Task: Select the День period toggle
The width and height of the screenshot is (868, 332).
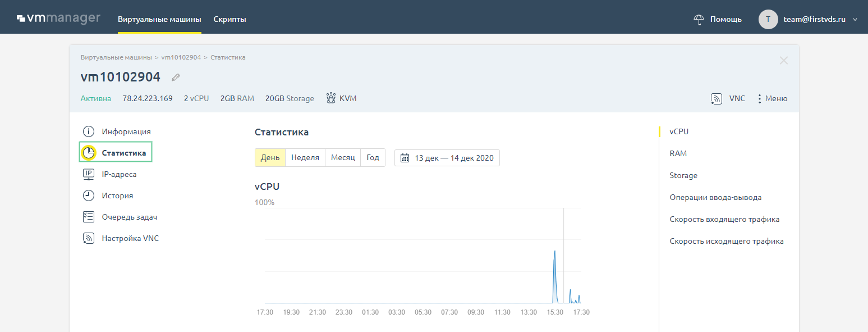Action: tap(270, 158)
